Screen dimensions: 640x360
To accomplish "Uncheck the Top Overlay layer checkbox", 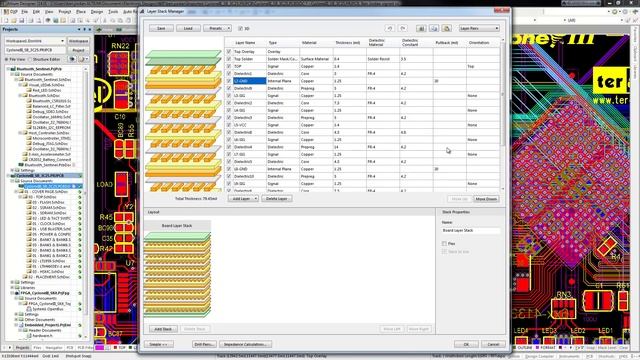I will coord(229,51).
